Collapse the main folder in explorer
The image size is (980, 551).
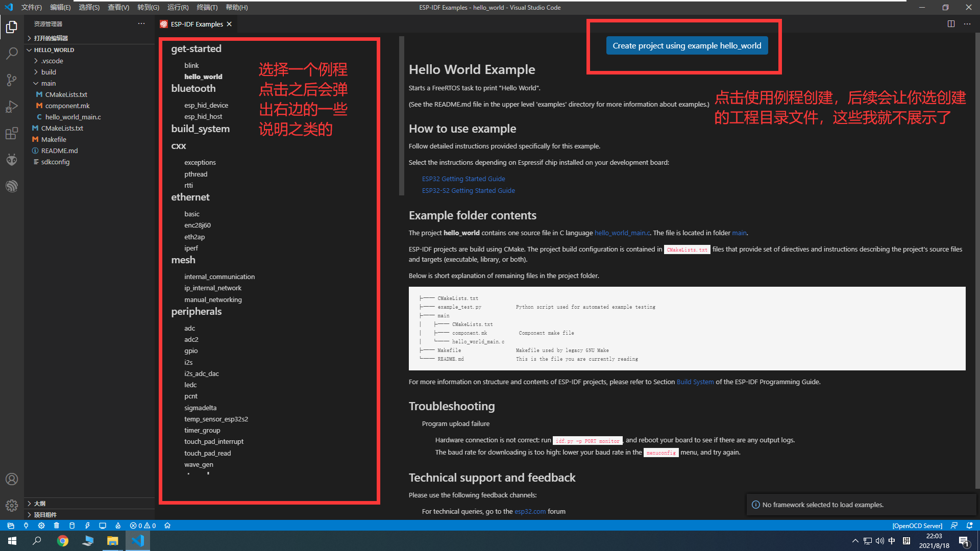[48, 83]
